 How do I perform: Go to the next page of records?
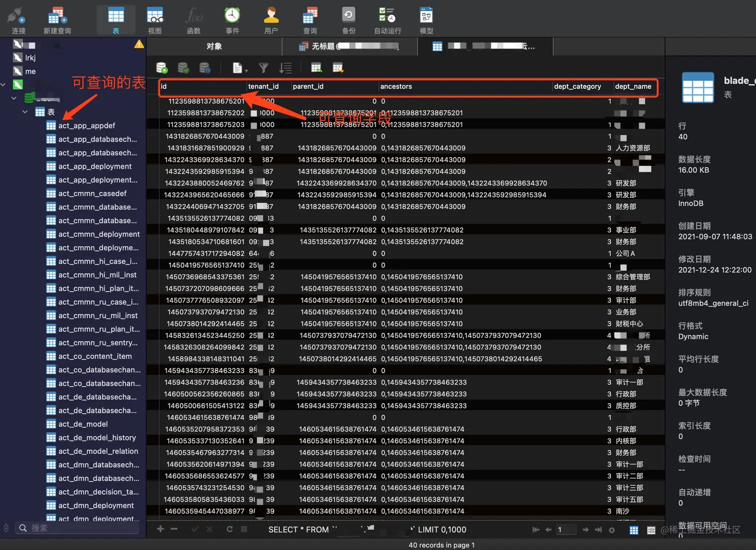tap(585, 529)
